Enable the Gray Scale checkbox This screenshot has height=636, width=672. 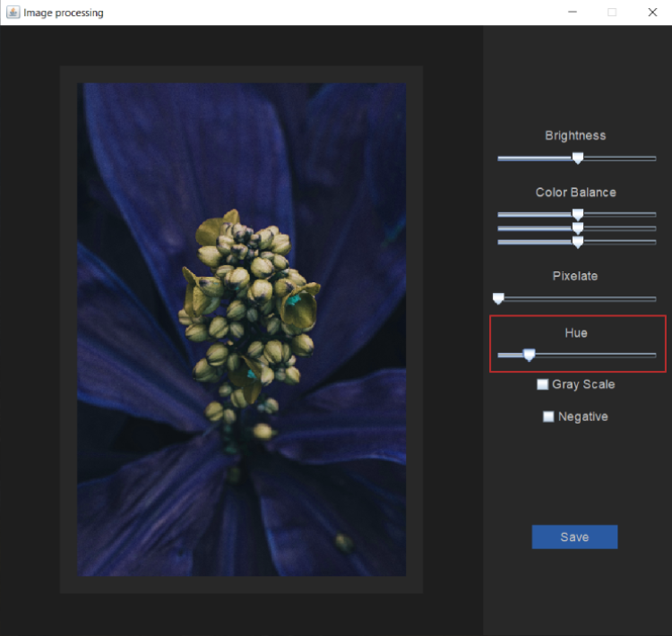click(x=543, y=384)
